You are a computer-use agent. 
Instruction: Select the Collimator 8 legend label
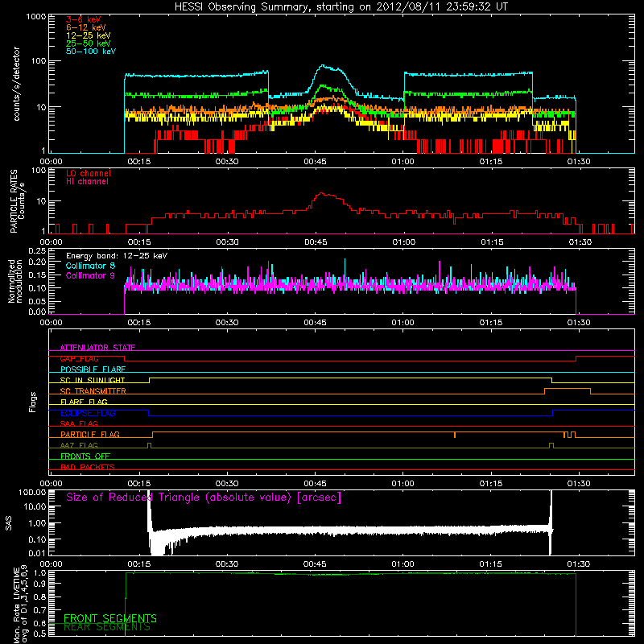point(90,266)
